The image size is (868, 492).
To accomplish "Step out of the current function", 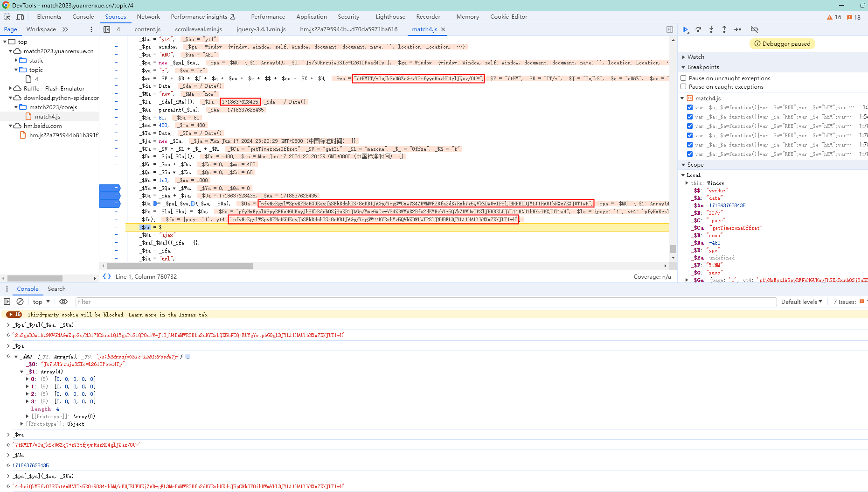I will [x=724, y=29].
